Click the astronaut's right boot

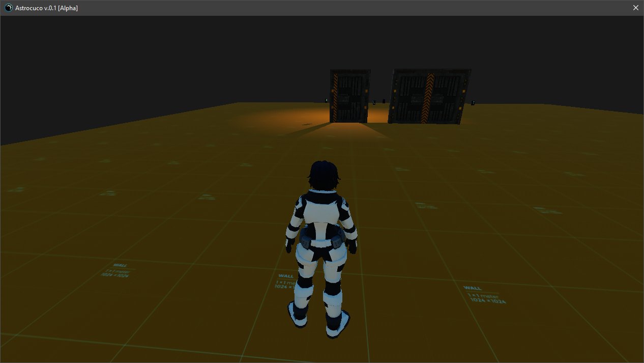(337, 323)
